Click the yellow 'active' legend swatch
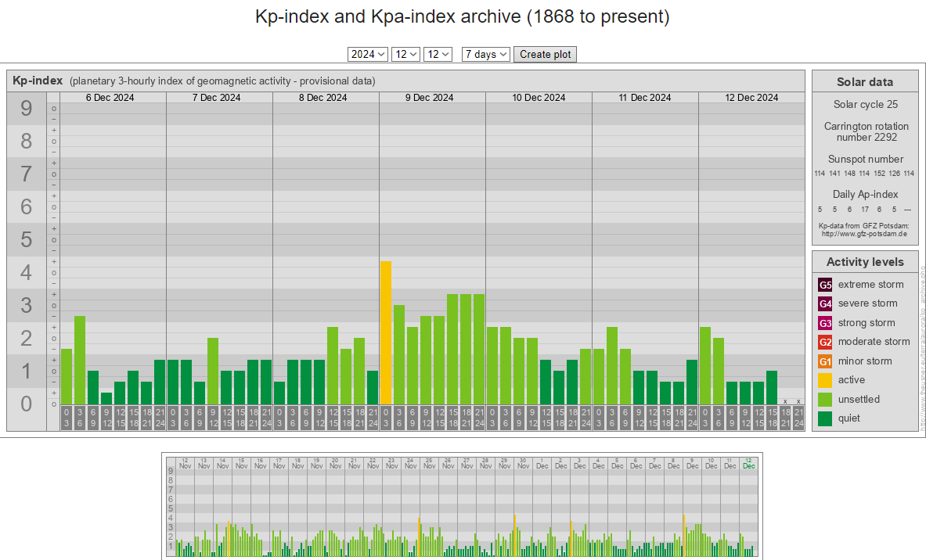Screen dimensions: 926x560 point(825,380)
